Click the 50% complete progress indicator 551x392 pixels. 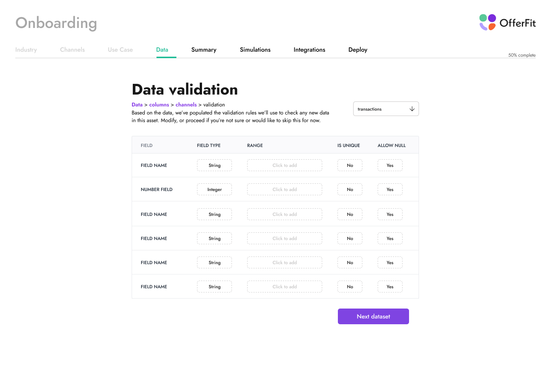click(522, 55)
